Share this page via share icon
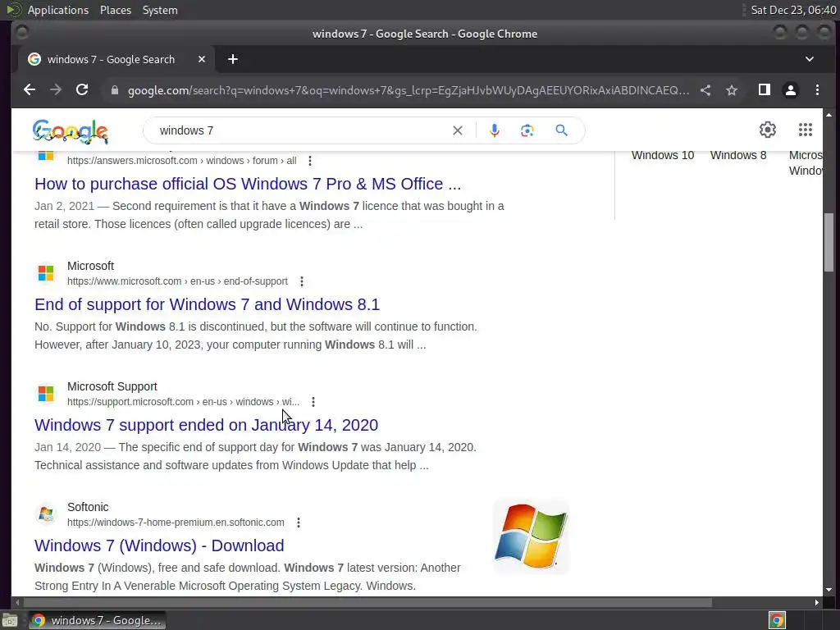 point(705,90)
